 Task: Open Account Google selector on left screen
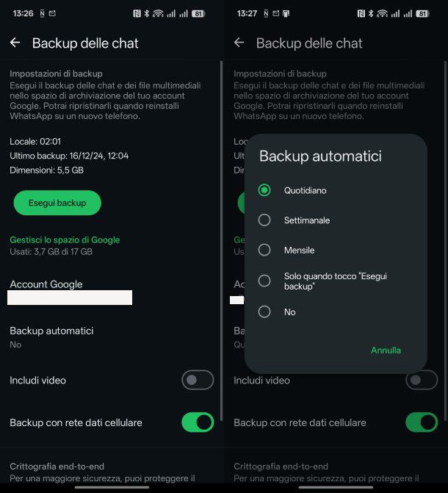point(110,292)
